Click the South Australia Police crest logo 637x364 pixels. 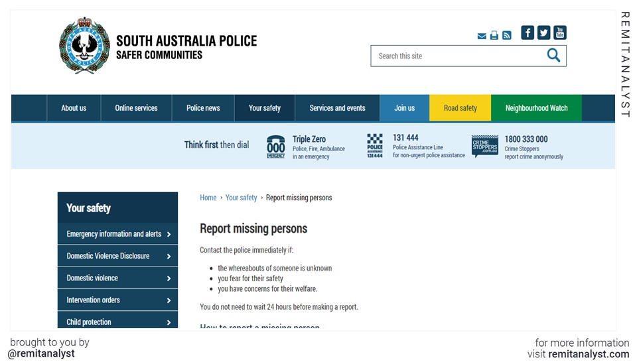point(84,46)
